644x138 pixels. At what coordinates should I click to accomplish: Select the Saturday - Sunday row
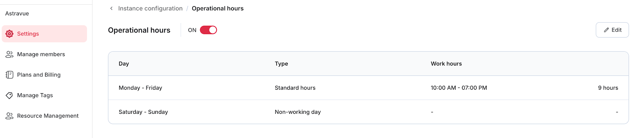[368, 112]
